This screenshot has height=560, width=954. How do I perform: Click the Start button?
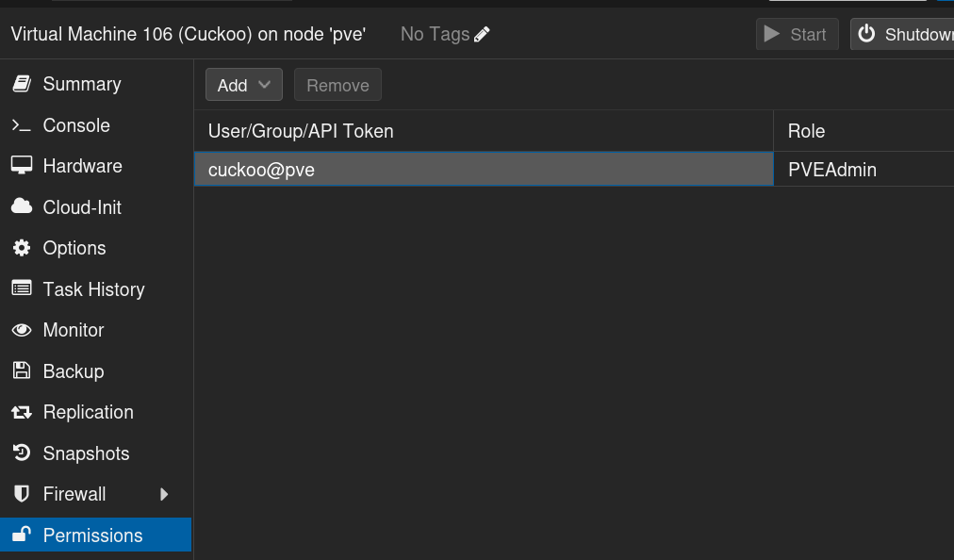point(797,34)
